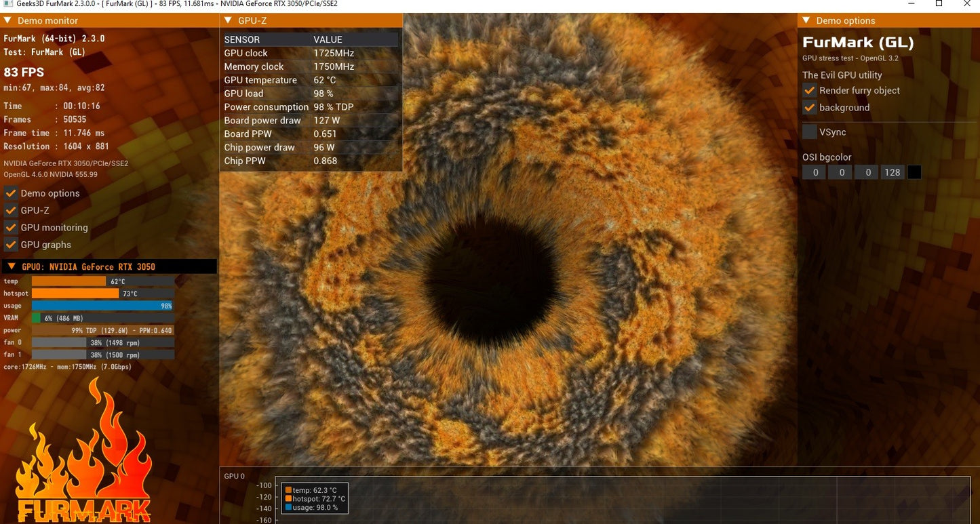The image size is (980, 524).
Task: Select the "Chip power draw" row label
Action: 260,147
